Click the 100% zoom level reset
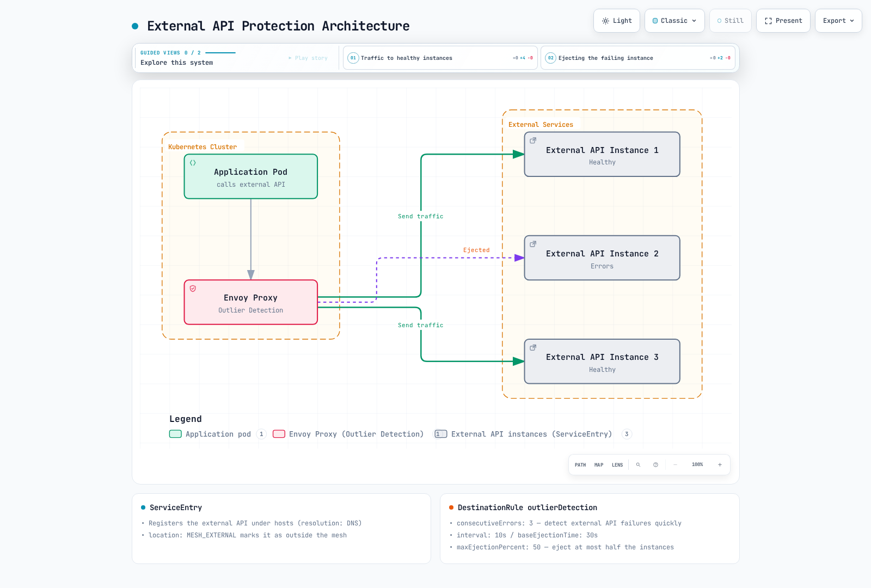The width and height of the screenshot is (871, 588). click(x=697, y=465)
